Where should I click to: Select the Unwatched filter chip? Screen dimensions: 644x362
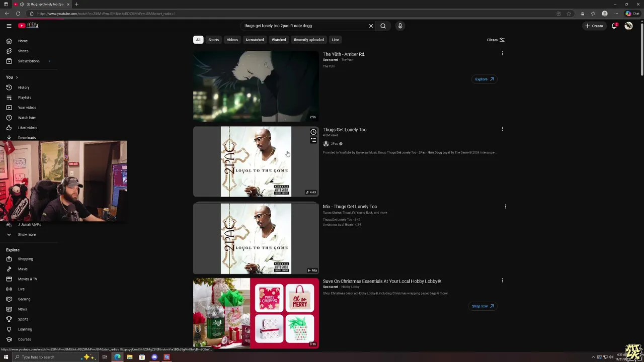click(255, 40)
